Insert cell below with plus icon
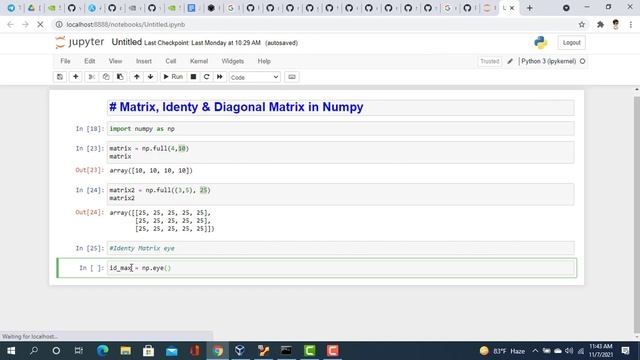The height and width of the screenshot is (360, 640). pyautogui.click(x=76, y=77)
